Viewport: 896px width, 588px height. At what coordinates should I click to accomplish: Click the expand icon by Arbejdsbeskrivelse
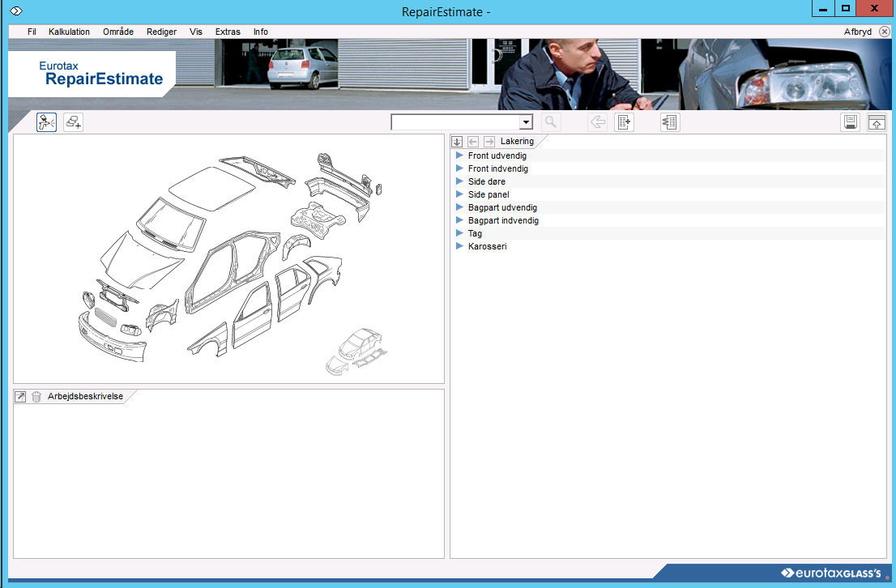coord(20,397)
